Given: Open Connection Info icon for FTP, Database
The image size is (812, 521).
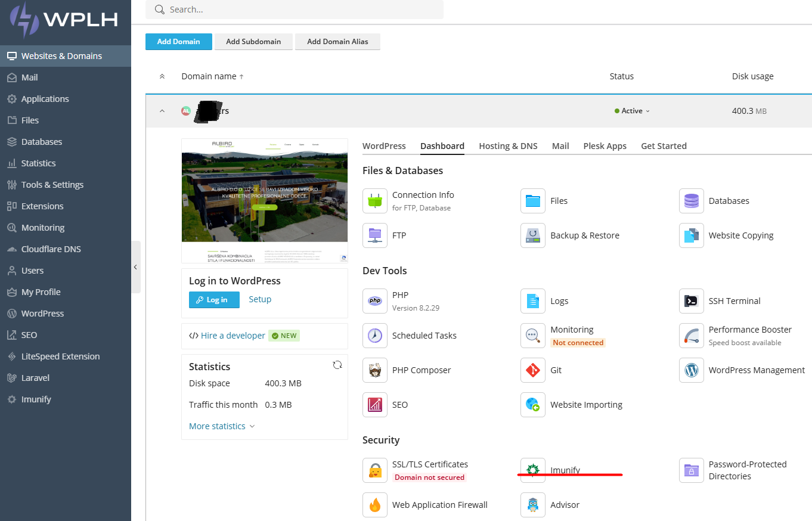Looking at the screenshot, I should pyautogui.click(x=375, y=201).
